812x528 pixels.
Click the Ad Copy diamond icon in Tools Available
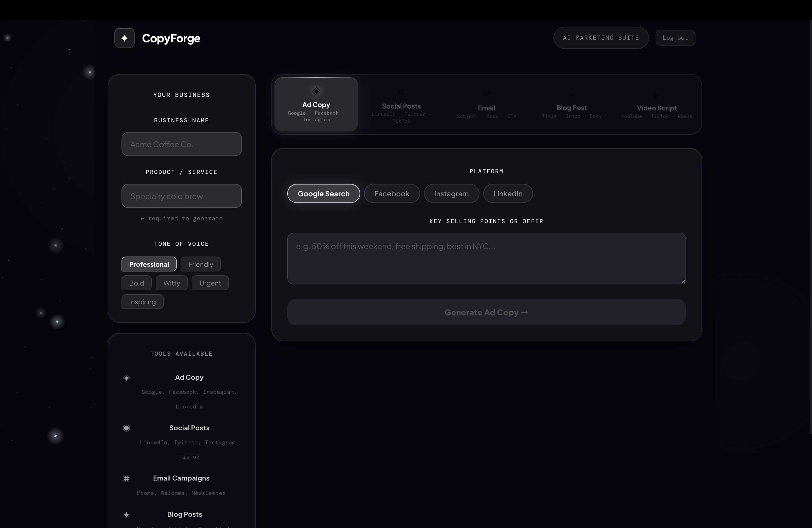(126, 378)
